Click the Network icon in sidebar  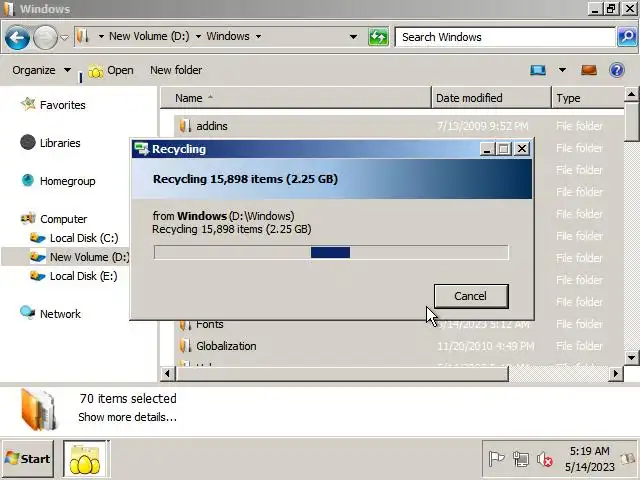pyautogui.click(x=27, y=313)
